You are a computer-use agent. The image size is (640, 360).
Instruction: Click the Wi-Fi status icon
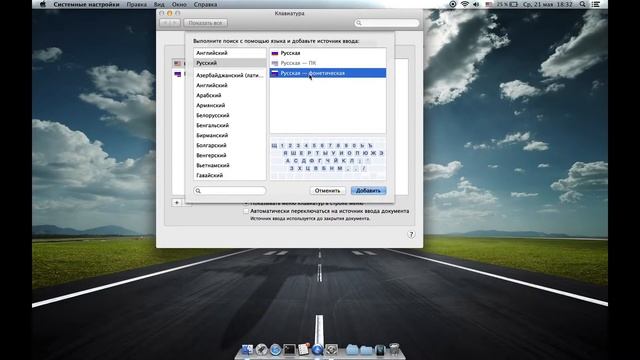tap(464, 4)
